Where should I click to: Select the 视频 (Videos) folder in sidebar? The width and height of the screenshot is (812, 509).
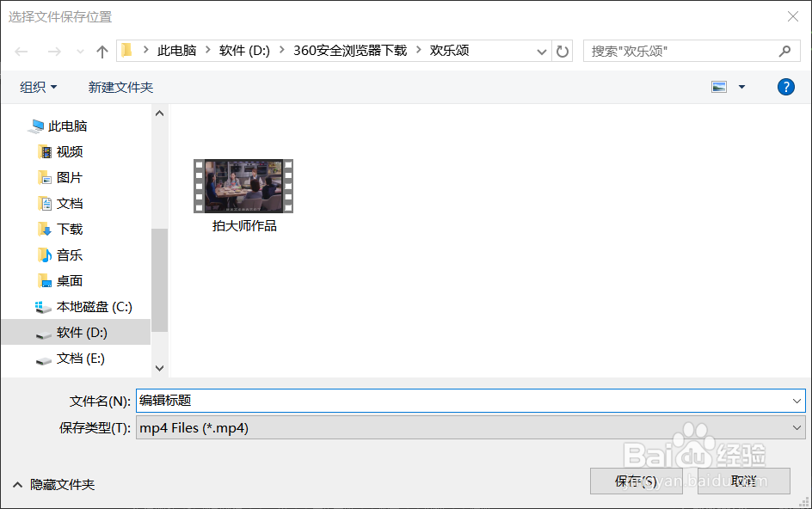click(68, 151)
